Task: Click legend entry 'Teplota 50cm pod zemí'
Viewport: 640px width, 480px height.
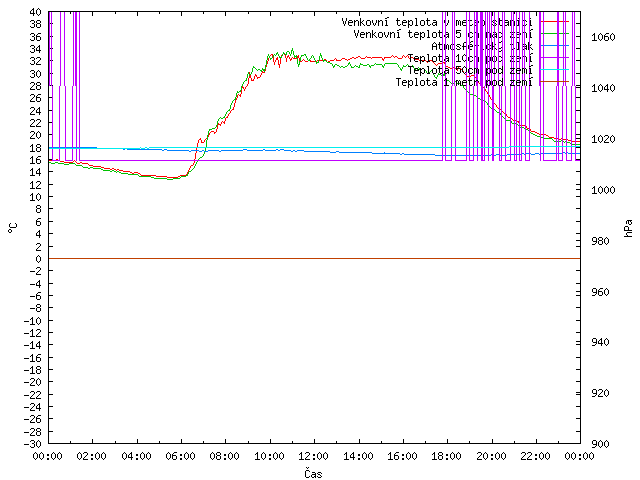Action: (470, 71)
